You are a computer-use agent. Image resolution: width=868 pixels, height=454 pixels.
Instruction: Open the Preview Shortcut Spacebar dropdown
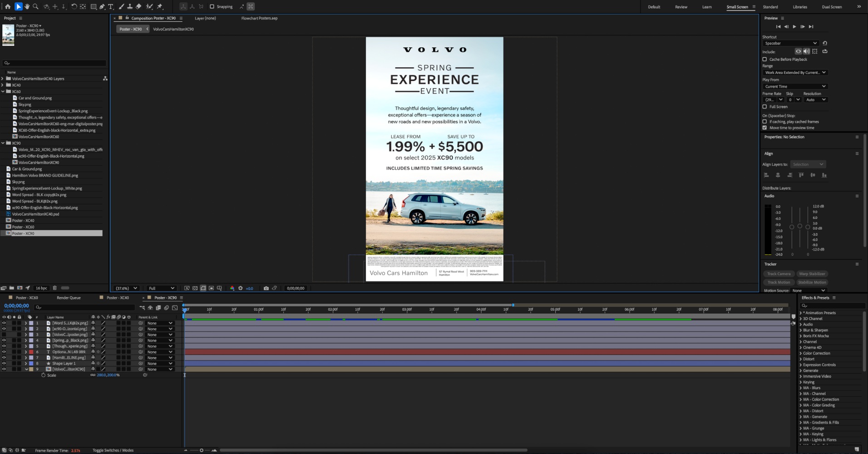click(x=790, y=44)
